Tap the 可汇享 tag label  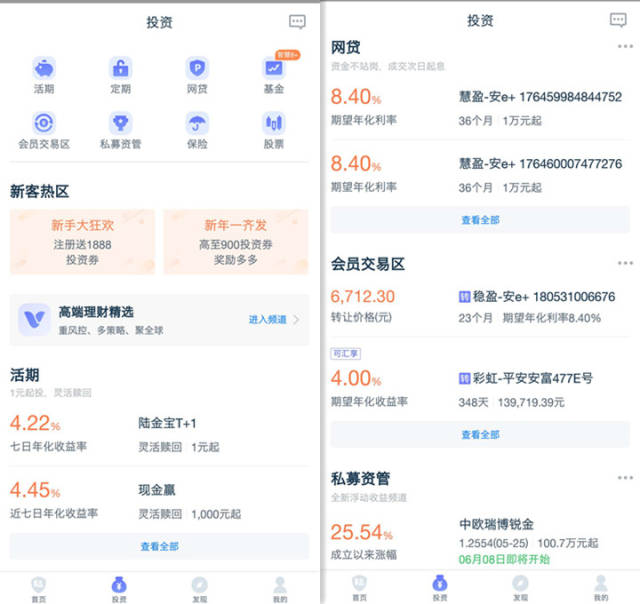pyautogui.click(x=345, y=353)
